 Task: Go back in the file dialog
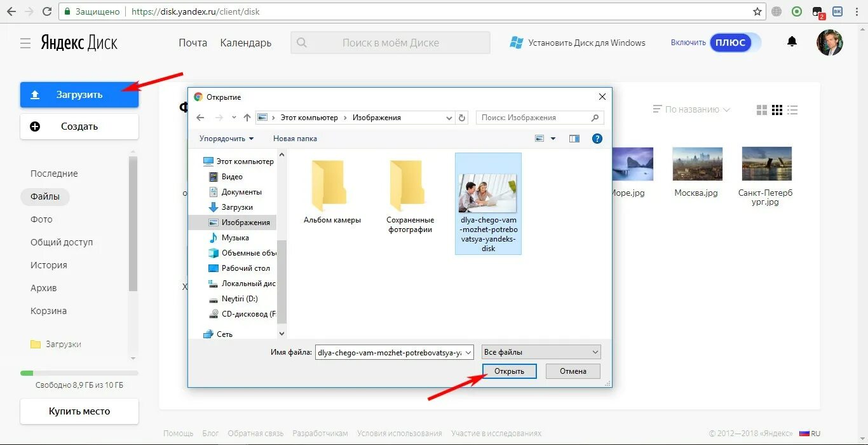tap(200, 118)
